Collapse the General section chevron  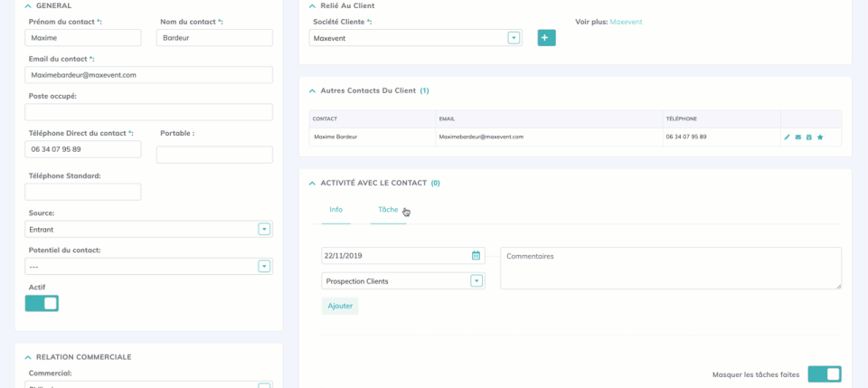tap(27, 5)
